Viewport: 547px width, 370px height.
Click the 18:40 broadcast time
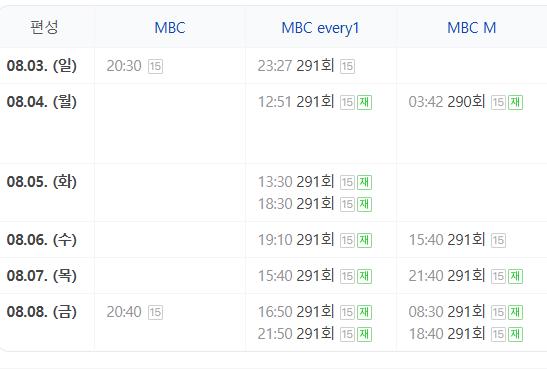(x=426, y=334)
